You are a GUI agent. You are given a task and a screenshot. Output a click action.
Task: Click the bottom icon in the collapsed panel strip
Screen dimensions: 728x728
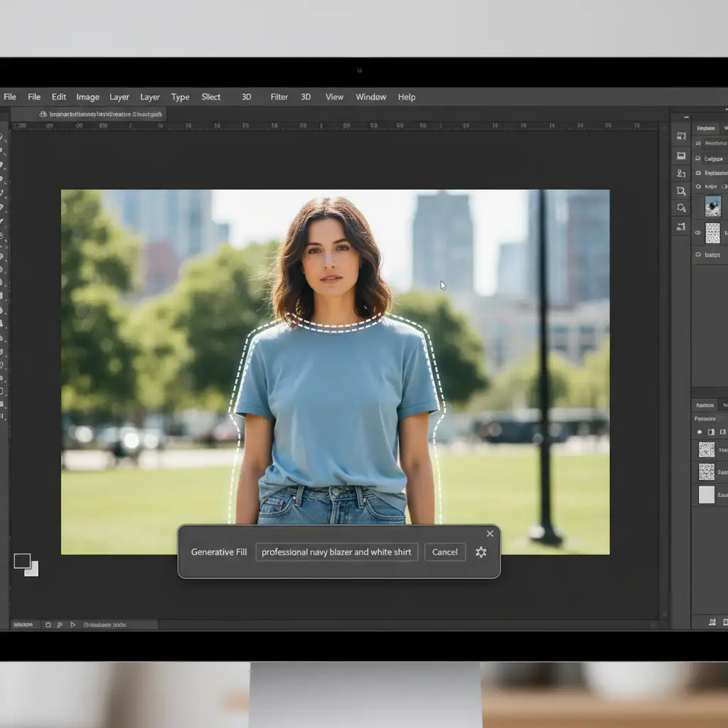681,226
